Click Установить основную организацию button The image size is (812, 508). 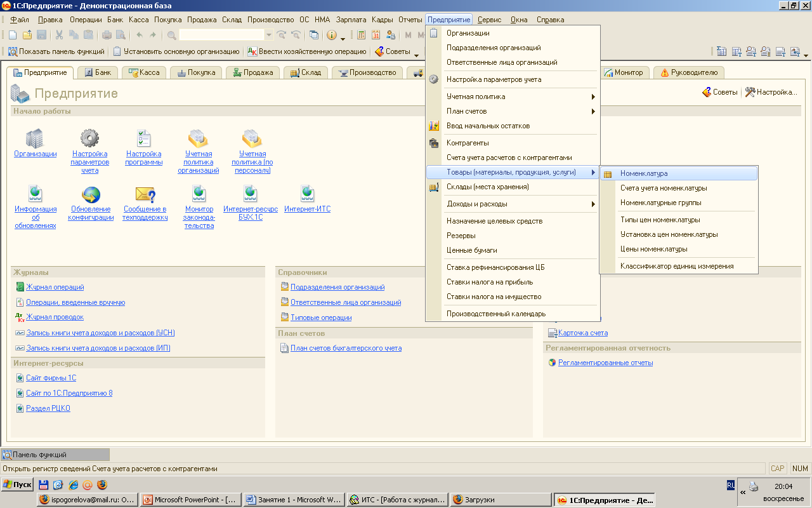pos(176,51)
